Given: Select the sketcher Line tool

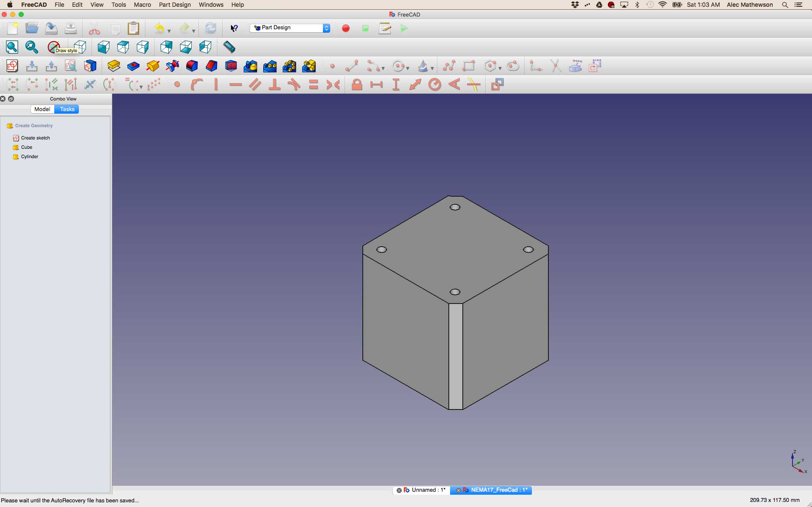Looking at the screenshot, I should click(x=352, y=66).
